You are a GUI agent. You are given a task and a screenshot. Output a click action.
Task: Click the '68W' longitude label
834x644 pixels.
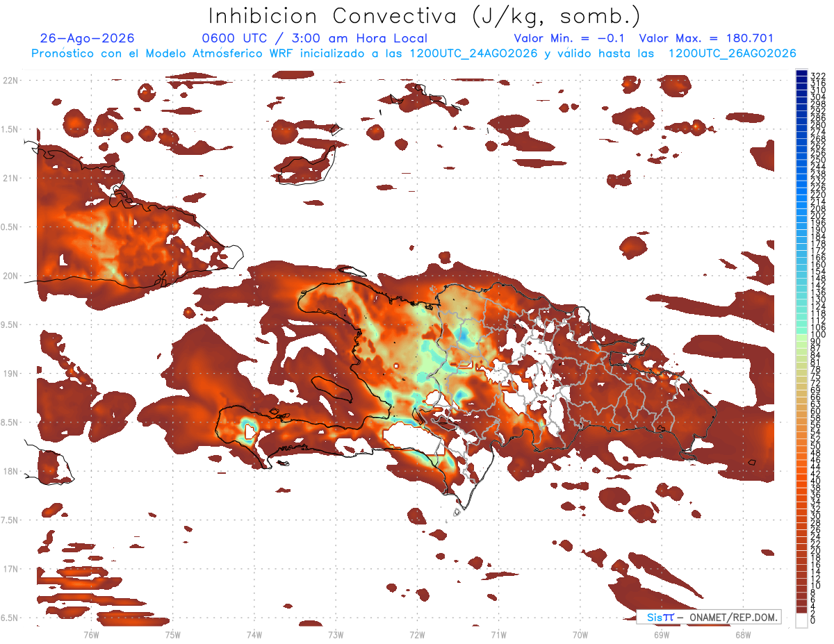(743, 634)
